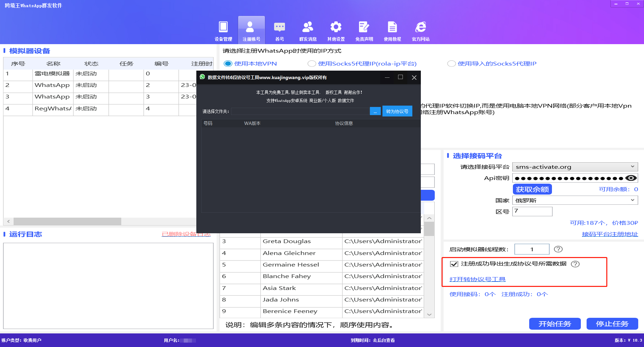Uncheck 注册成功导出生成协议号所需数据
This screenshot has height=347, width=644.
[454, 263]
